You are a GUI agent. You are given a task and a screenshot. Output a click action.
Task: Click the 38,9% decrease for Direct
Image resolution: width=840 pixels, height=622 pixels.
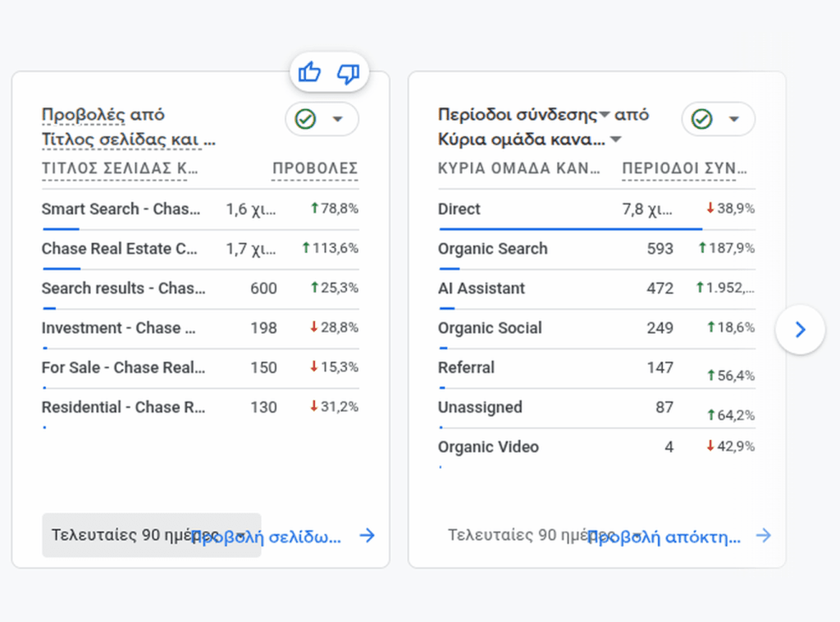click(x=731, y=208)
